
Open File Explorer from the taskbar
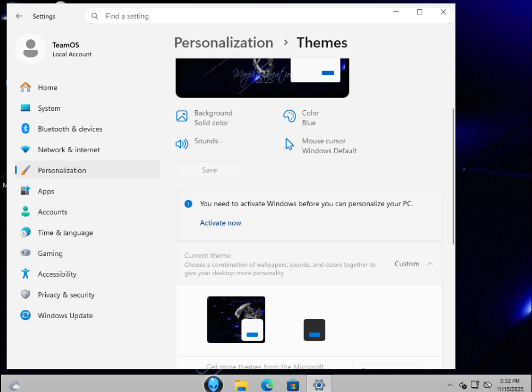[241, 385]
